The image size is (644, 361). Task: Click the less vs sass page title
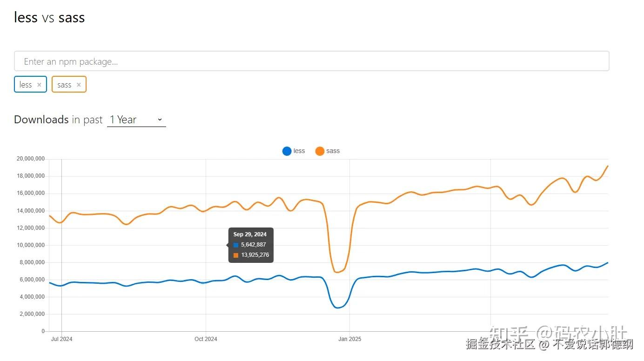tap(49, 17)
